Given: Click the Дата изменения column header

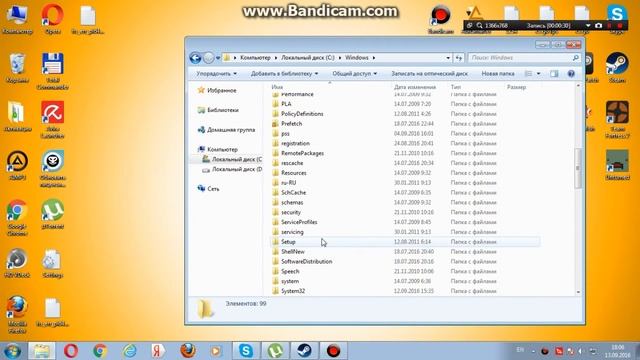Looking at the screenshot, I should click(x=415, y=87).
